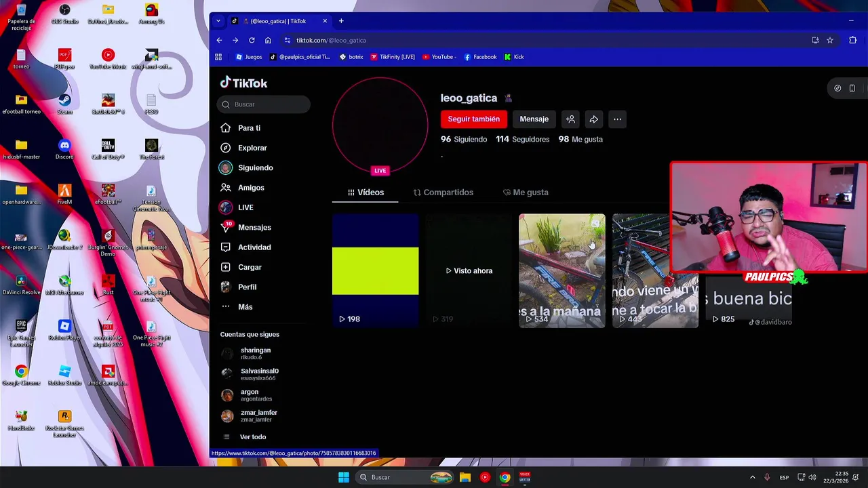
Task: Go back in Chrome browser
Action: 219,40
